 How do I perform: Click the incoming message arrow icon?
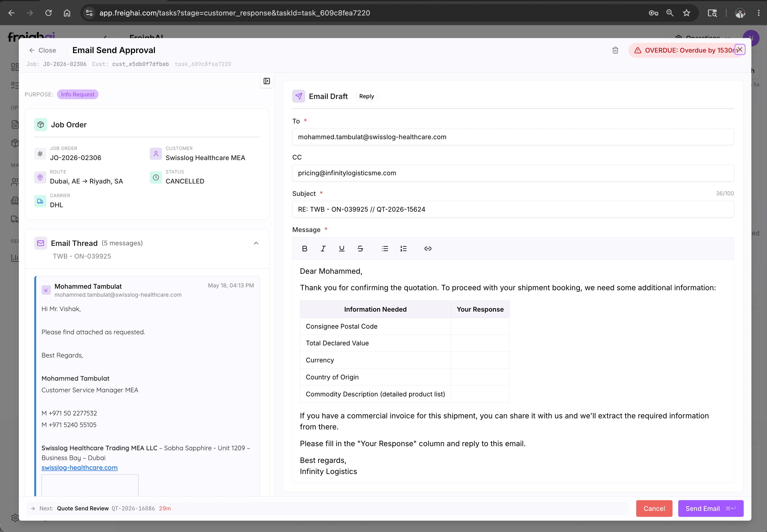pyautogui.click(x=46, y=290)
